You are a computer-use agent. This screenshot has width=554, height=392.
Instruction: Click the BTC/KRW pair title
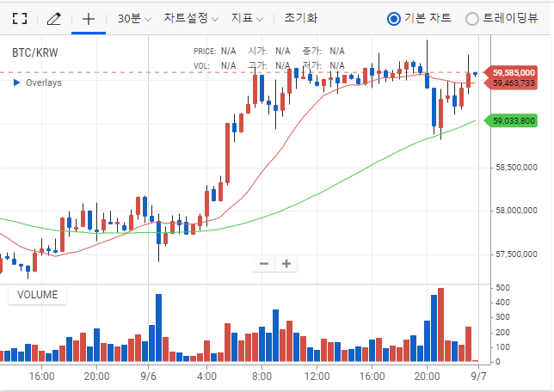(35, 53)
